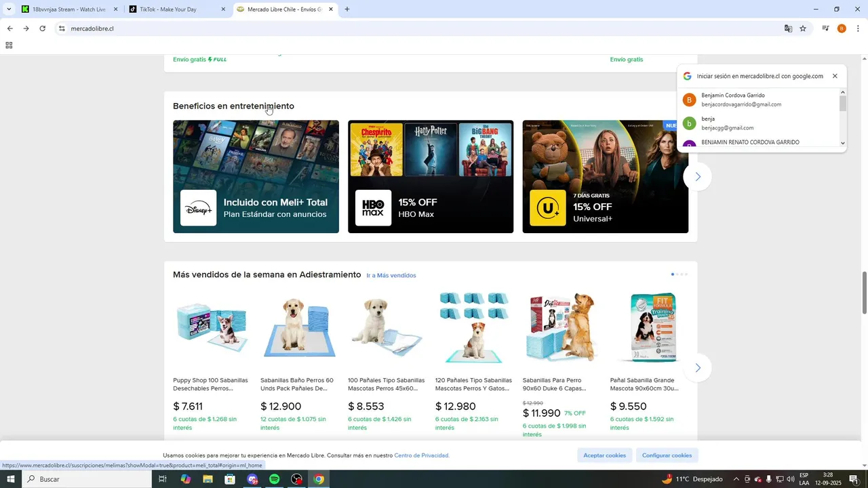Image resolution: width=868 pixels, height=488 pixels.
Task: Open the HBO Max 15% OFF card
Action: point(431,177)
